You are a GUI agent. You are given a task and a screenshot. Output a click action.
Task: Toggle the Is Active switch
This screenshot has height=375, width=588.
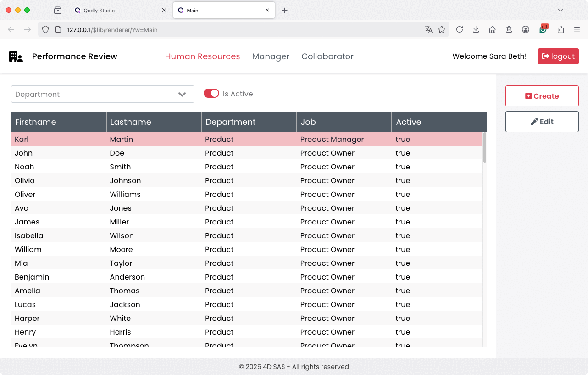point(211,94)
